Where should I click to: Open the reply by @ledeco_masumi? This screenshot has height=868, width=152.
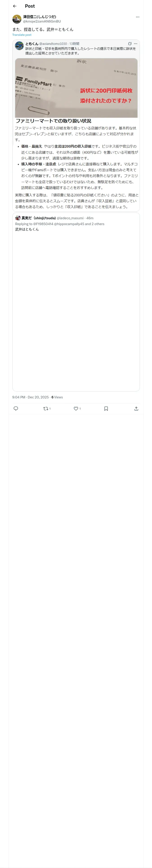[76, 303]
